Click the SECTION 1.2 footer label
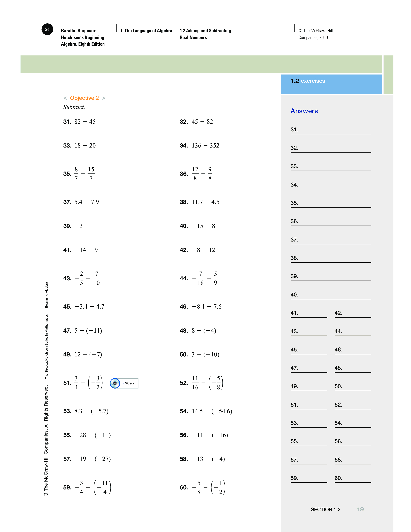Viewport: 411px width, 532px height. point(326,509)
